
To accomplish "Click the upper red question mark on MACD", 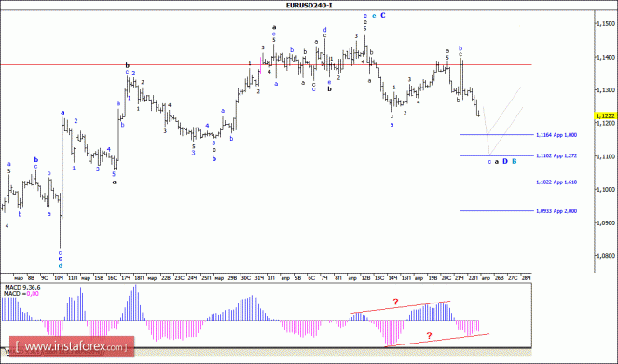I will click(x=395, y=303).
